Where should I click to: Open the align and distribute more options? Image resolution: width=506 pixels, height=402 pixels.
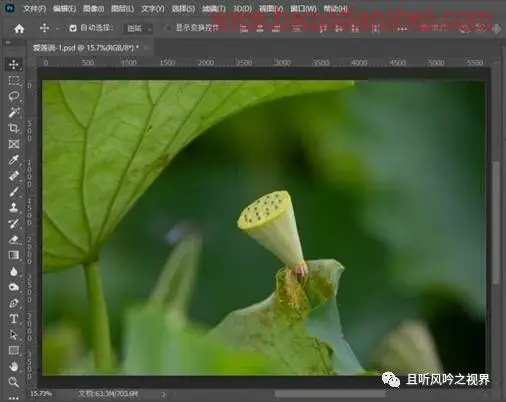coord(402,29)
